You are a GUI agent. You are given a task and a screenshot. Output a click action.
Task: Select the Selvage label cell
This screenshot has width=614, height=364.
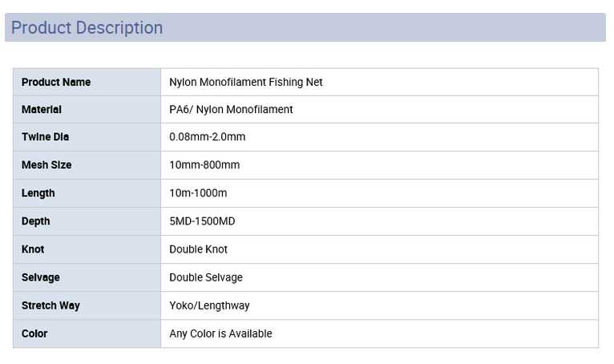tap(41, 277)
